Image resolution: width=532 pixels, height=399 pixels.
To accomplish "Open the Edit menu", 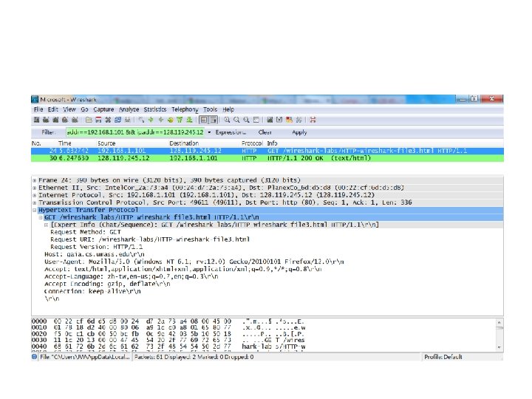I will (x=53, y=109).
